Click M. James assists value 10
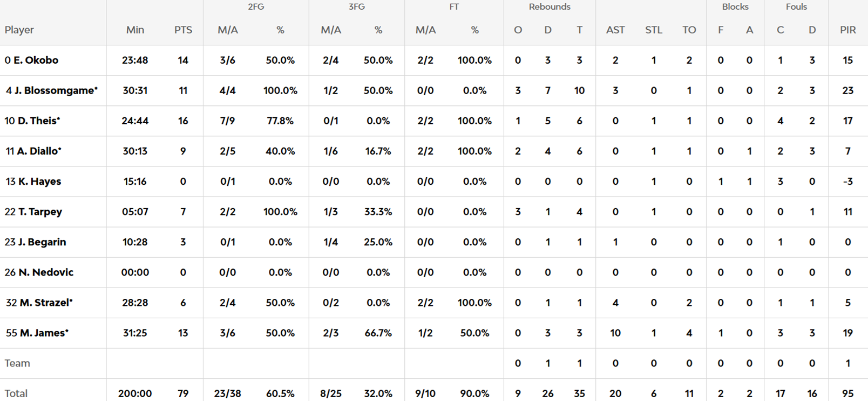Screen dimensions: 868x401 pos(615,332)
